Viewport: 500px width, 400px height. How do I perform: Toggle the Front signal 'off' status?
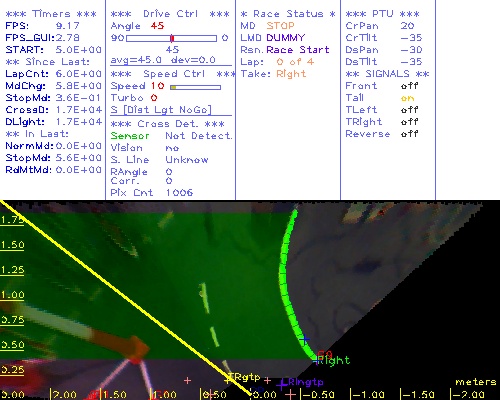409,86
